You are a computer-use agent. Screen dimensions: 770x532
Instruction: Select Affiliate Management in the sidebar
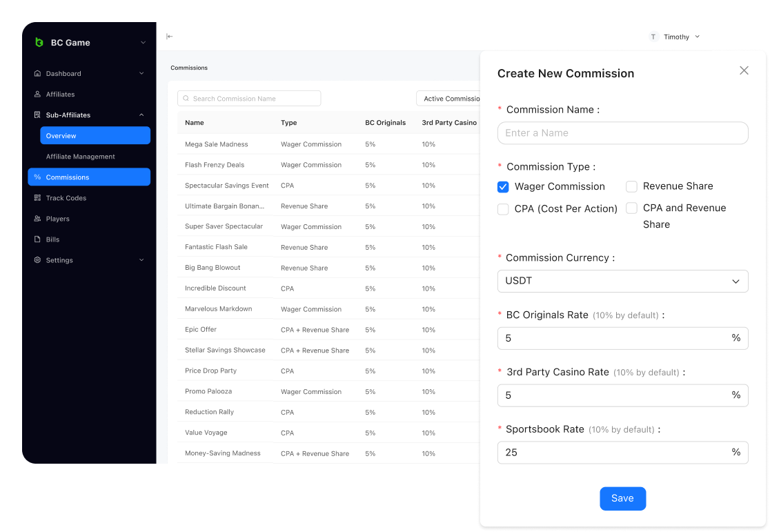(81, 157)
